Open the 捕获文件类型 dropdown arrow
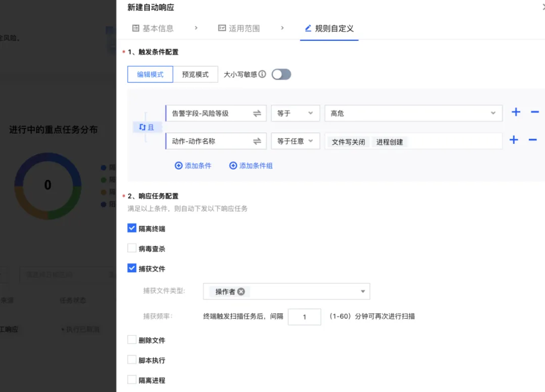Screen dimensions: 545x392 pos(363,292)
